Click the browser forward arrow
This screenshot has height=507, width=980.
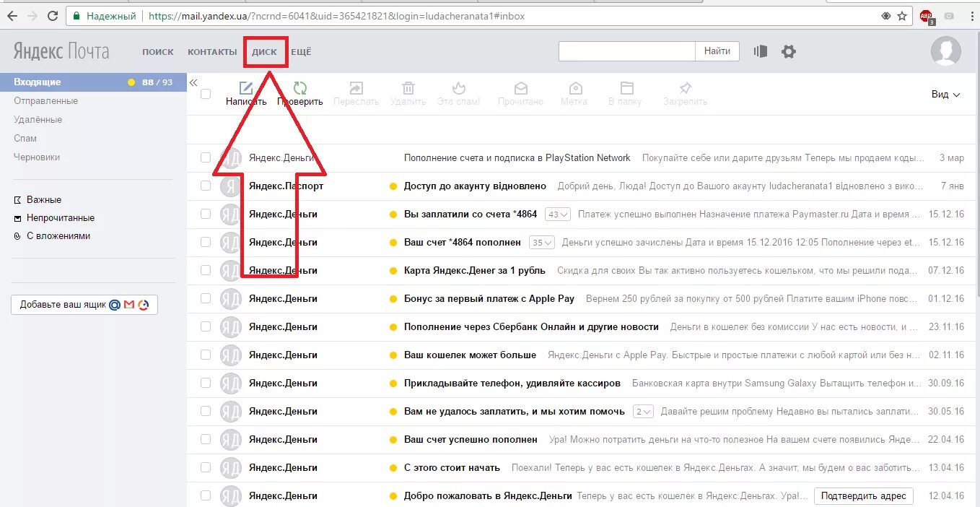32,16
